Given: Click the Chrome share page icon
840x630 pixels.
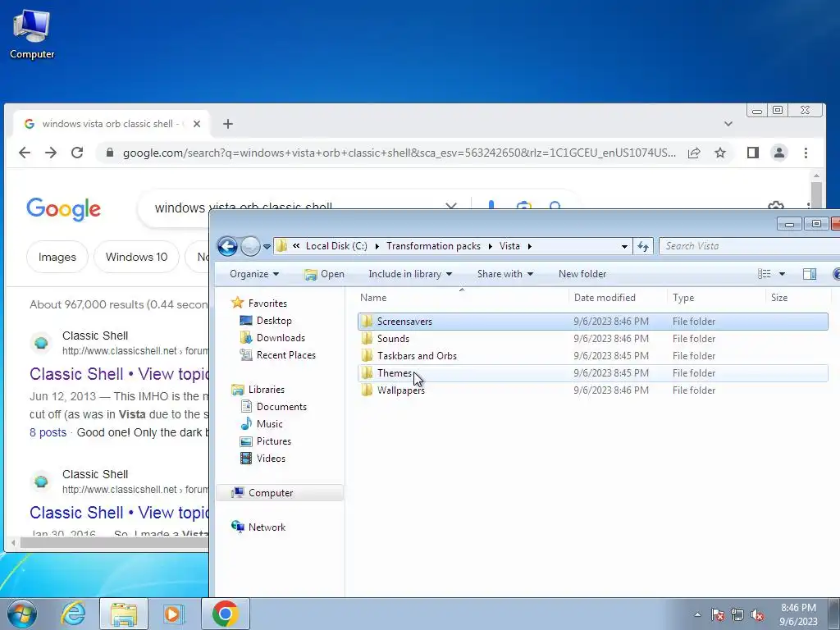Looking at the screenshot, I should (694, 153).
